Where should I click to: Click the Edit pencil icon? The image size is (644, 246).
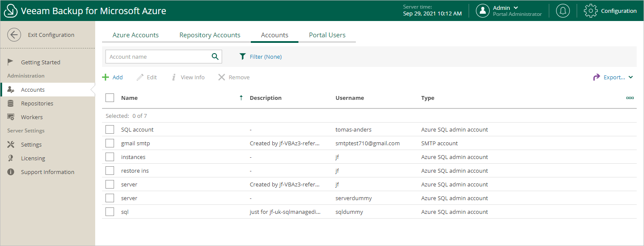point(140,77)
